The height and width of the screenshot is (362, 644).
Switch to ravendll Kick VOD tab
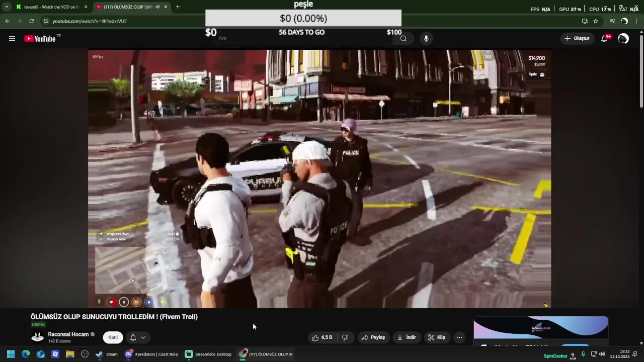tap(48, 7)
